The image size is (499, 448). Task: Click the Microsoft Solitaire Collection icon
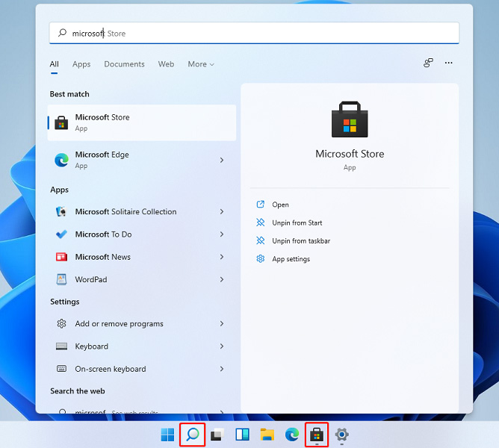(61, 211)
